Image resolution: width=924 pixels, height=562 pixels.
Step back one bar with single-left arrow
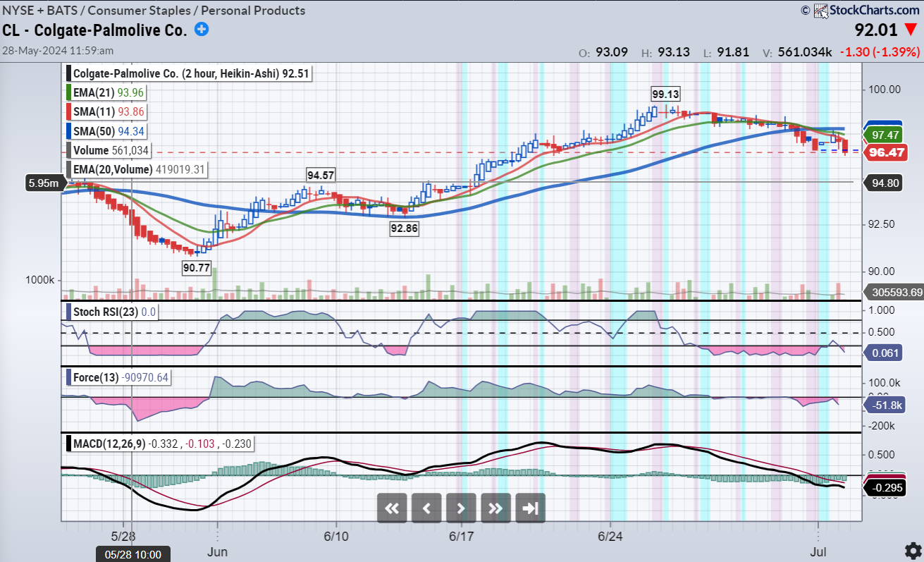tap(426, 508)
